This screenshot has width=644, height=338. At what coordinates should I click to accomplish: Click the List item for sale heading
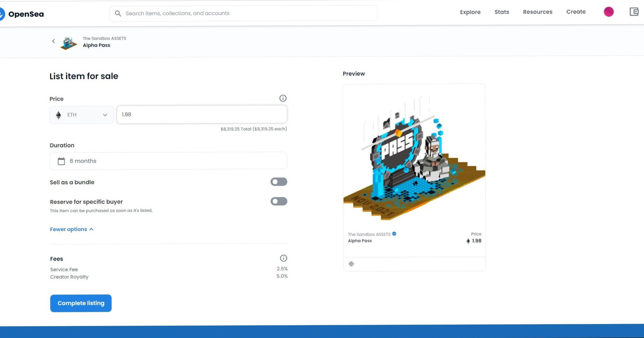(x=84, y=76)
